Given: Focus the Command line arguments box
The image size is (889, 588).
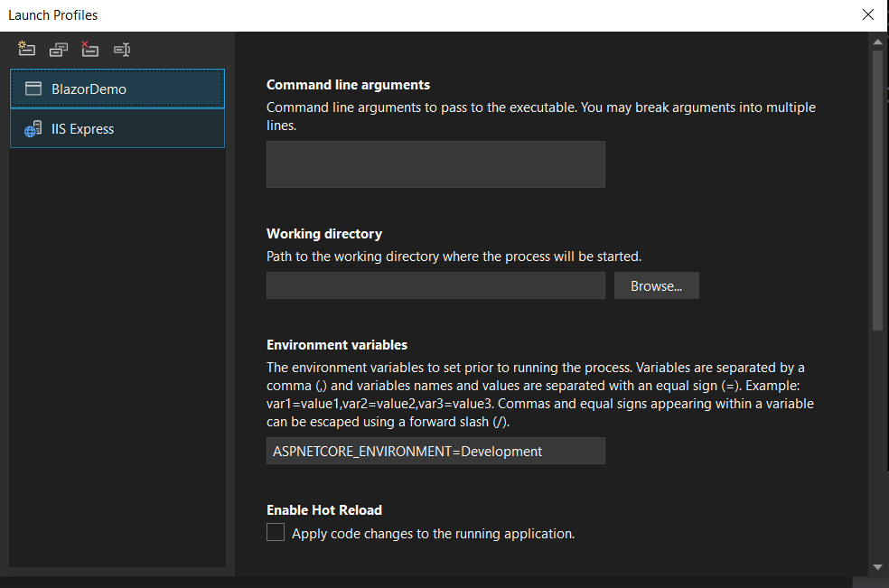Looking at the screenshot, I should (435, 164).
